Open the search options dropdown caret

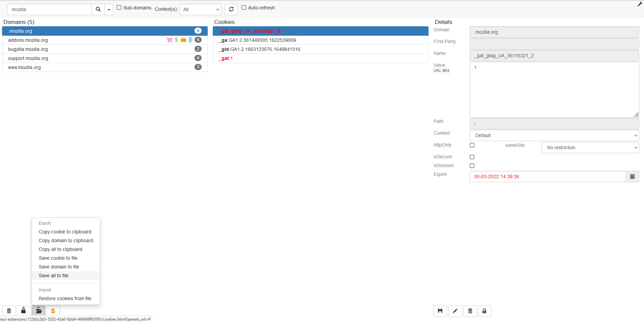109,9
